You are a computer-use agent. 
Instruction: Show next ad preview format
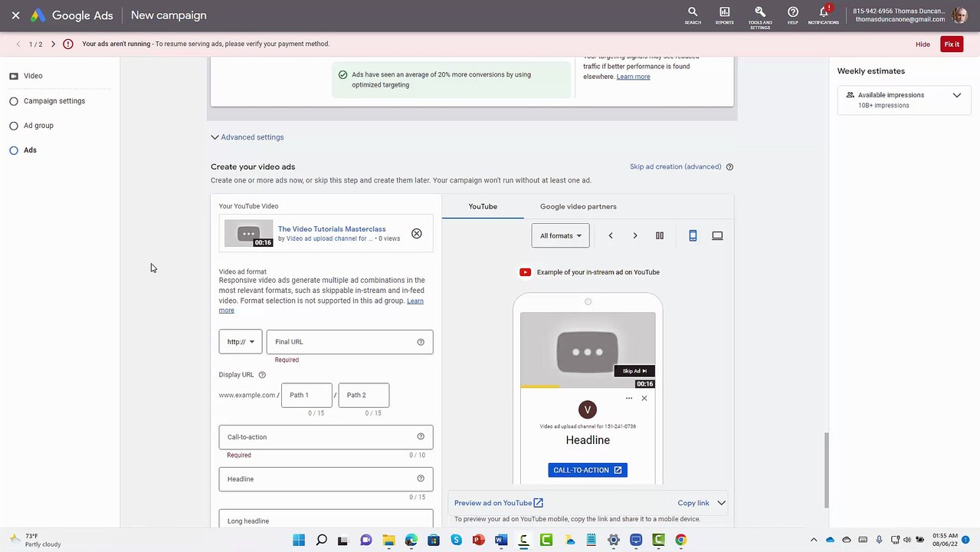click(635, 236)
